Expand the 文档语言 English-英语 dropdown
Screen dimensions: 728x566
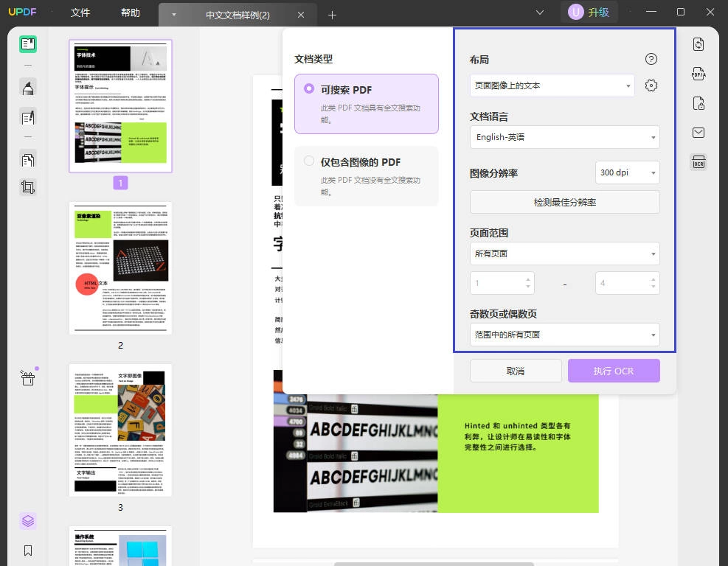[564, 137]
